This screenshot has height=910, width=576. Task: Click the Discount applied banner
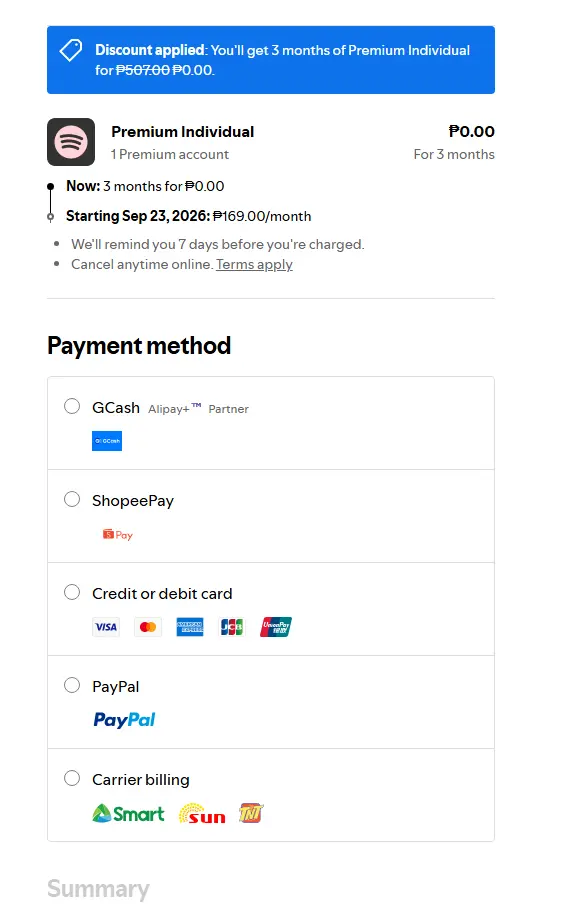coord(271,60)
